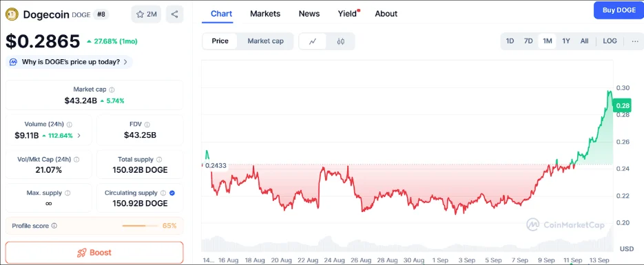This screenshot has height=265, width=644.
Task: Switch to the News tab
Action: click(x=309, y=14)
